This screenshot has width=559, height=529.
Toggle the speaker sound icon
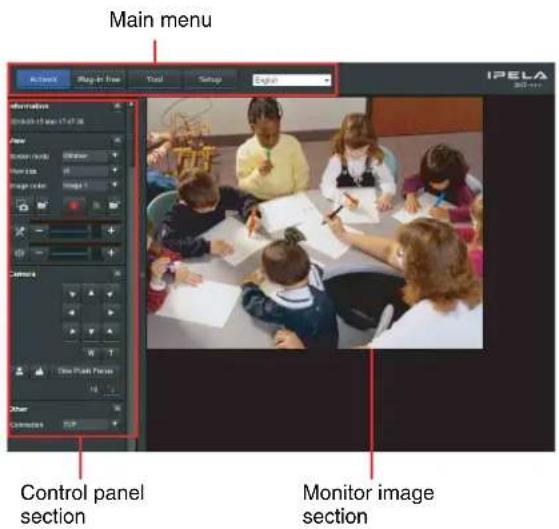[x=20, y=253]
